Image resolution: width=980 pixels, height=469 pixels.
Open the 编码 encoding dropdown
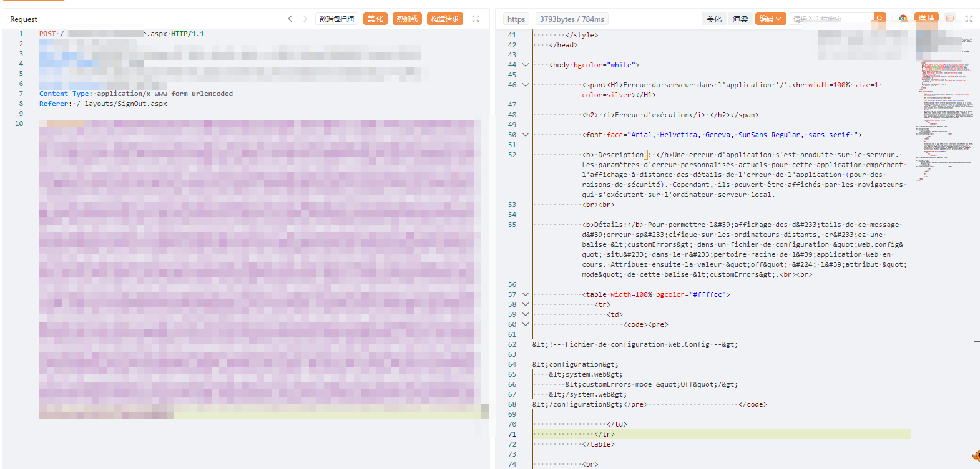point(770,19)
